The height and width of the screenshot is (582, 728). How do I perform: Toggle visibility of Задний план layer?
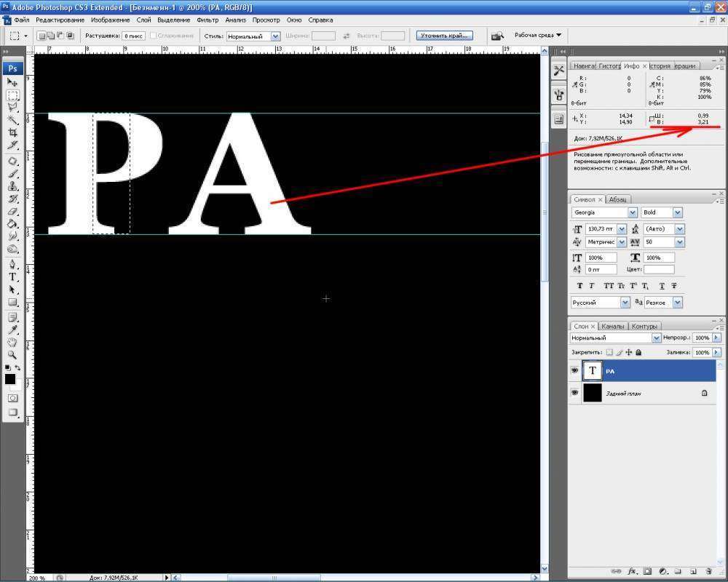pos(574,393)
